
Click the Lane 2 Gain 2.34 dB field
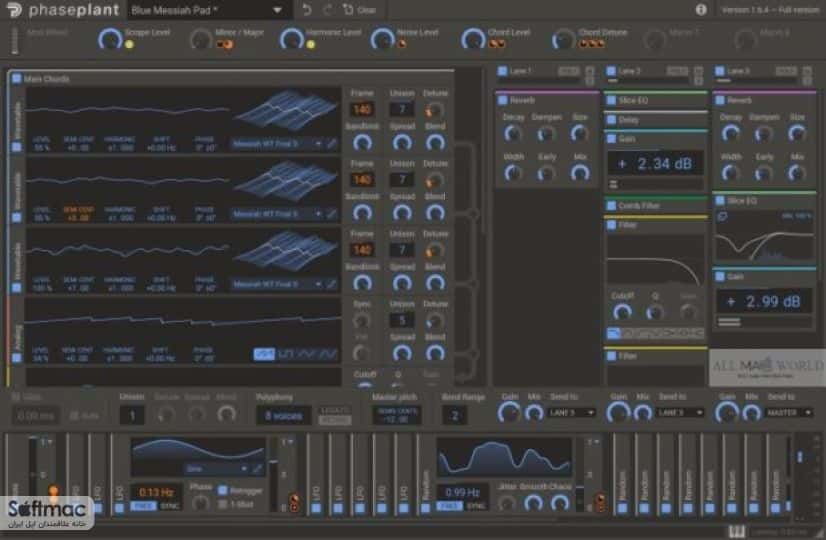pos(655,164)
